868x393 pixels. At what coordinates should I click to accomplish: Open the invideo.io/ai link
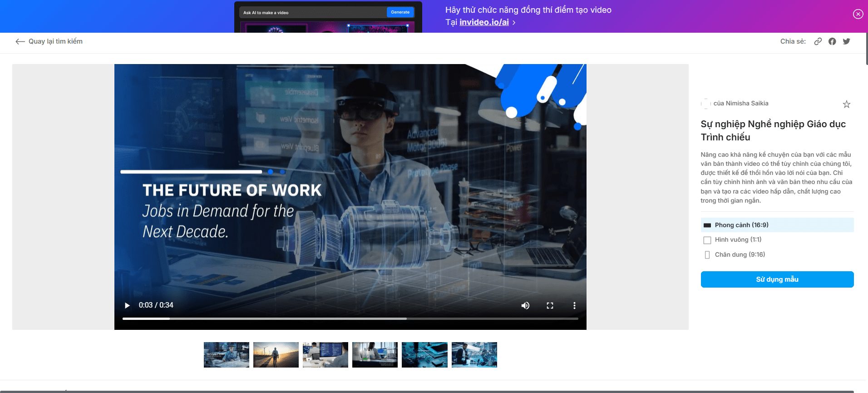(x=484, y=22)
